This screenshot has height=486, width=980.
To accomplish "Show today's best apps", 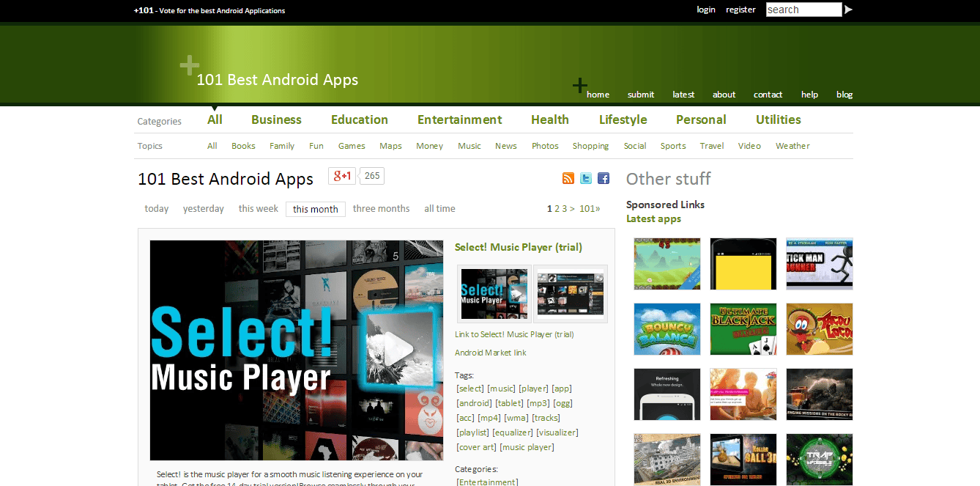I will pos(157,209).
